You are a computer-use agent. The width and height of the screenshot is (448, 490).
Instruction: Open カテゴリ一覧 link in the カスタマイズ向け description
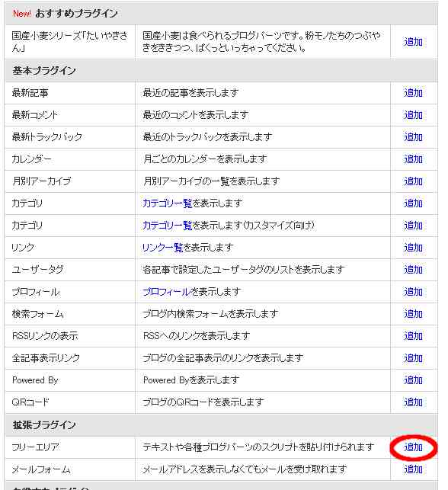(167, 226)
